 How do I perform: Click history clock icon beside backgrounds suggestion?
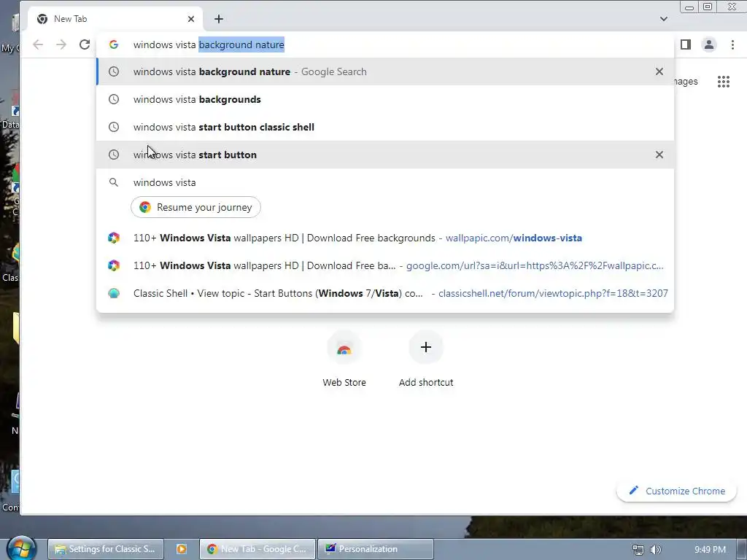tap(113, 99)
